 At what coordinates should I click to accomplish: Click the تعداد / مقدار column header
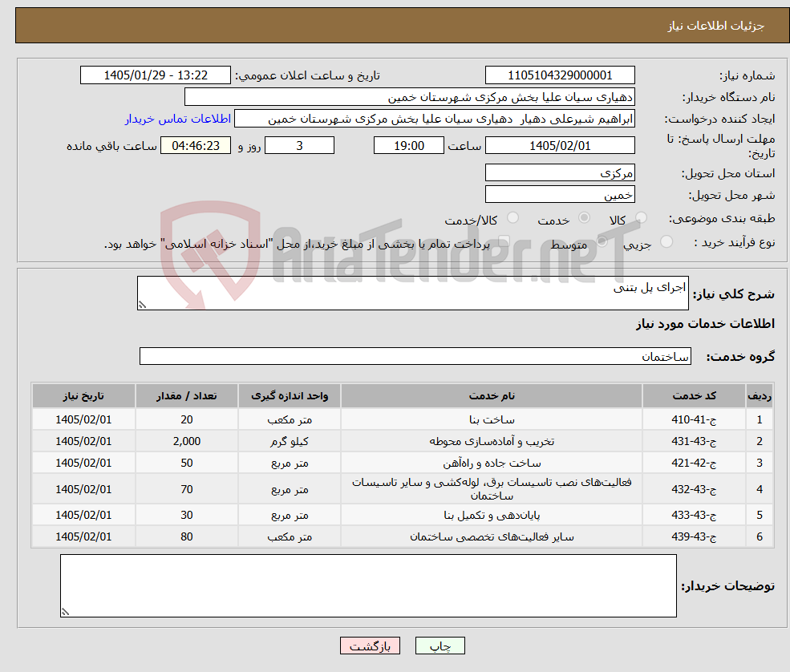click(186, 396)
